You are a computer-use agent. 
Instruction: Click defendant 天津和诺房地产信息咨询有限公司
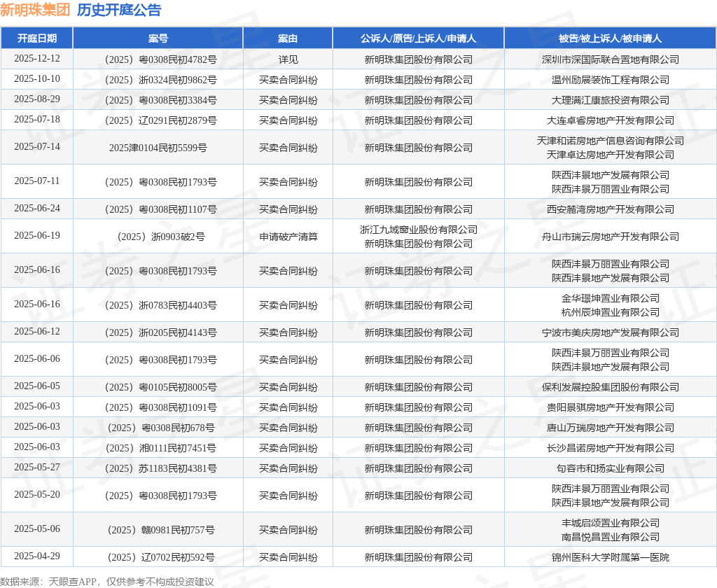click(x=610, y=141)
